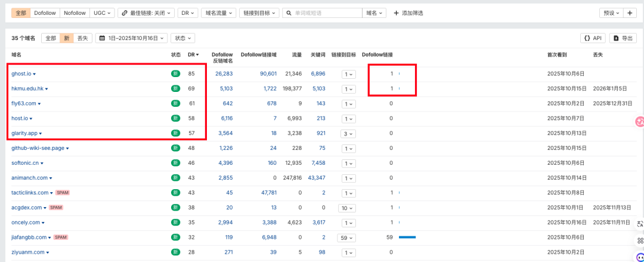The image size is (644, 262).
Task: Open the oncely.com domain link
Action: [x=26, y=223]
